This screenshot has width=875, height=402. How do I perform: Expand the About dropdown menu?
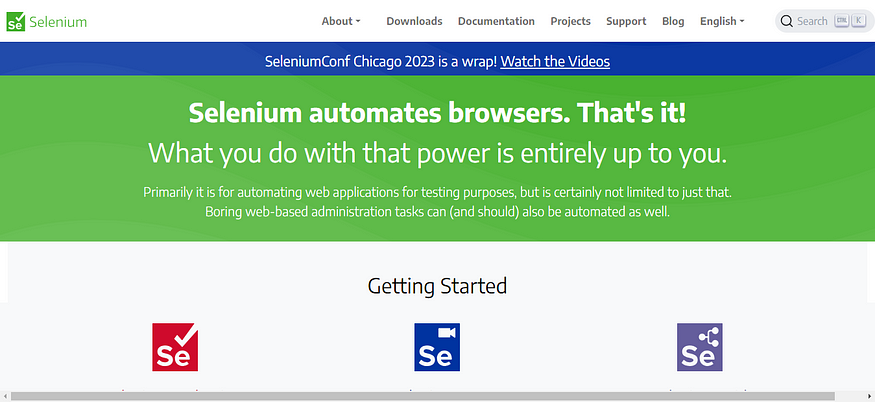click(x=341, y=21)
